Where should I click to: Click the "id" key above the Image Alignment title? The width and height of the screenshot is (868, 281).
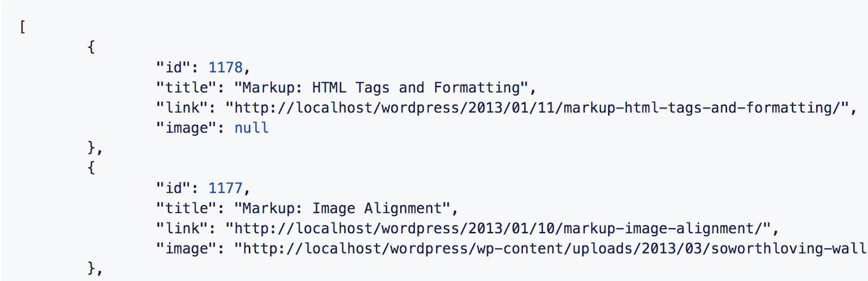click(x=173, y=188)
